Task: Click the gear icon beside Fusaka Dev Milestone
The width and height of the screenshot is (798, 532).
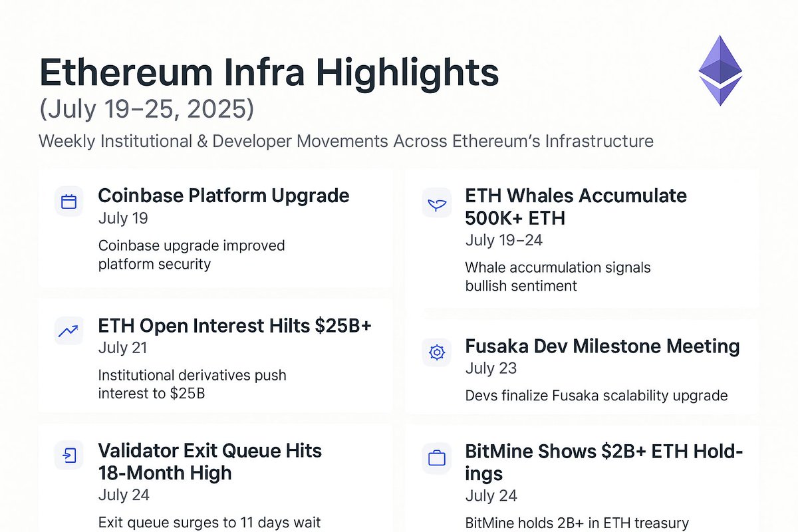Action: 437,352
